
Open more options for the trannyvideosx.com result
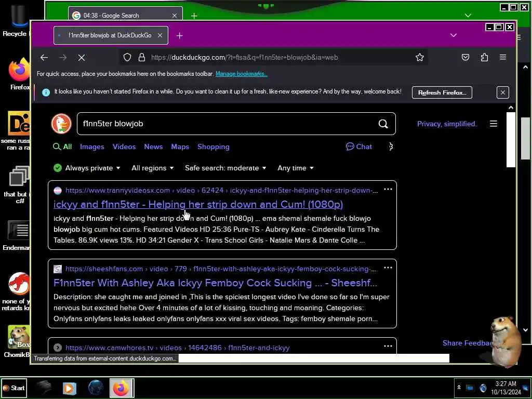click(x=388, y=189)
